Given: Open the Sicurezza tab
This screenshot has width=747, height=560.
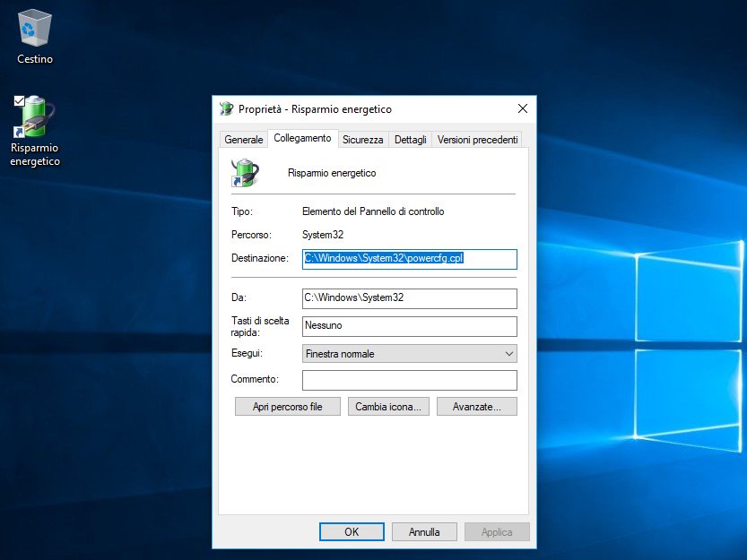Looking at the screenshot, I should pos(363,140).
